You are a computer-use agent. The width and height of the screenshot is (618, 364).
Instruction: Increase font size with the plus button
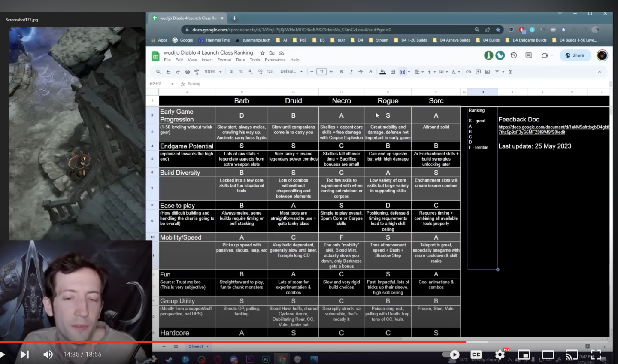pyautogui.click(x=331, y=72)
